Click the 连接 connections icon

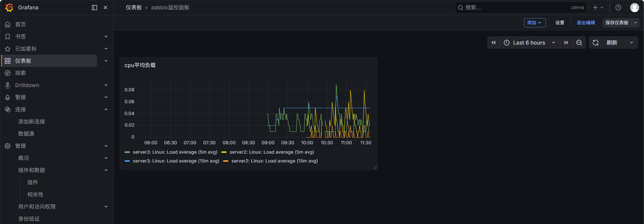click(x=8, y=109)
